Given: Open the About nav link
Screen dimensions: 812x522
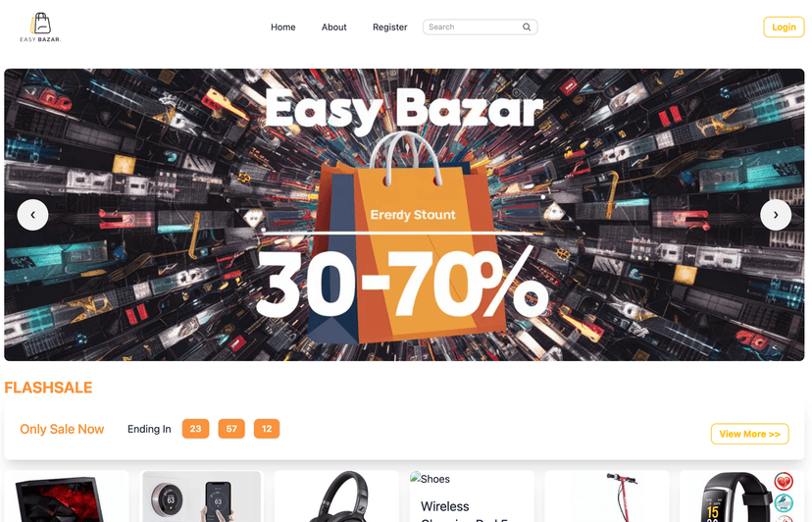Looking at the screenshot, I should tap(334, 26).
